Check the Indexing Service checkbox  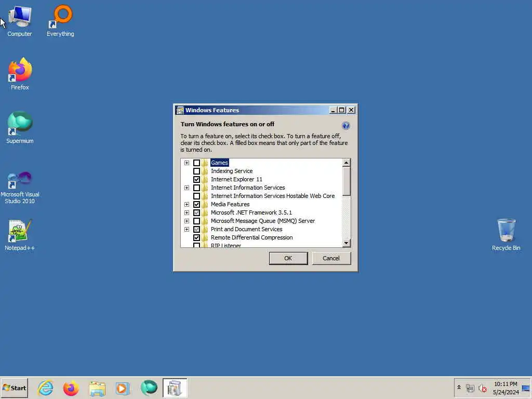(x=196, y=171)
